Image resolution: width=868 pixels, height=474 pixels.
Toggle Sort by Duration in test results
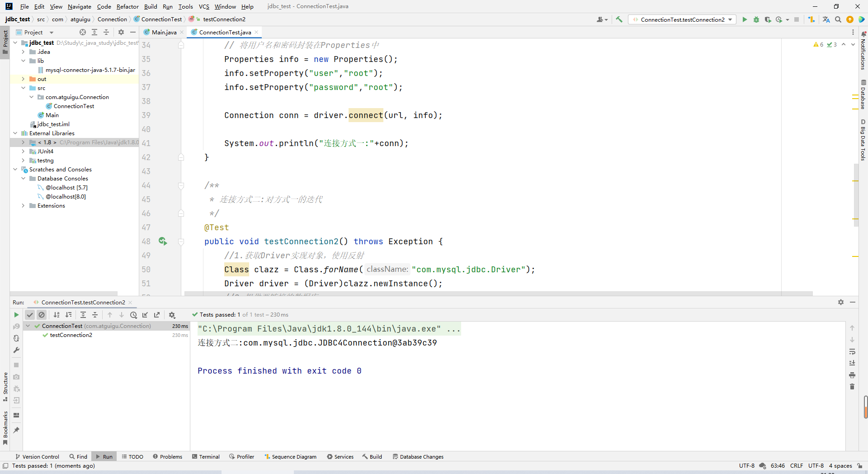click(68, 315)
